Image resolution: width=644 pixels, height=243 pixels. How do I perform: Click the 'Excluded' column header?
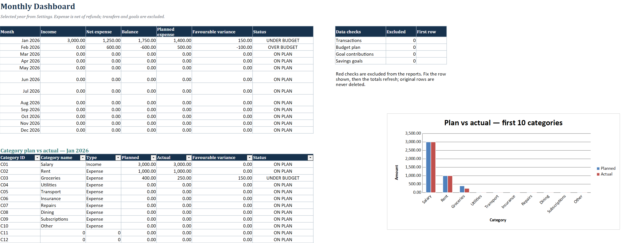[x=401, y=32]
